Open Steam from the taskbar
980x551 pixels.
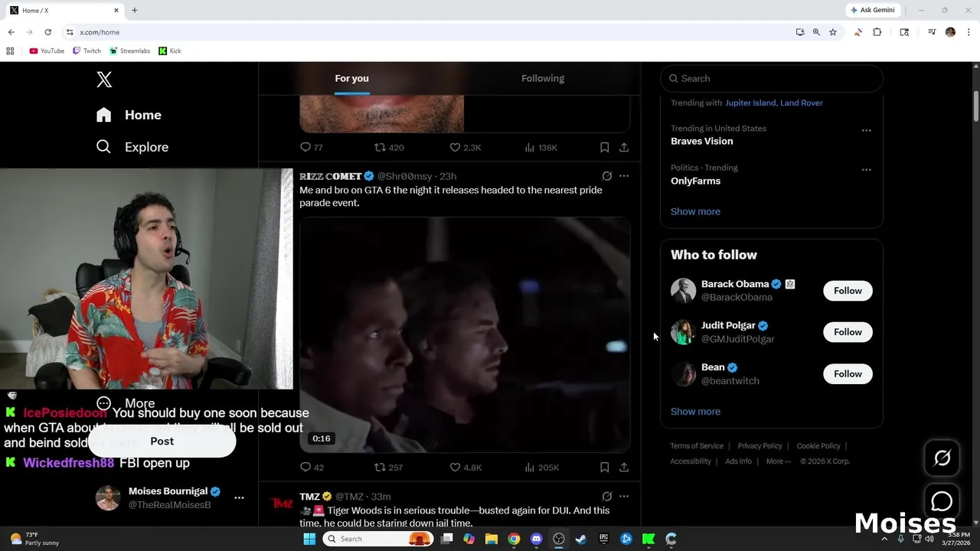(581, 539)
